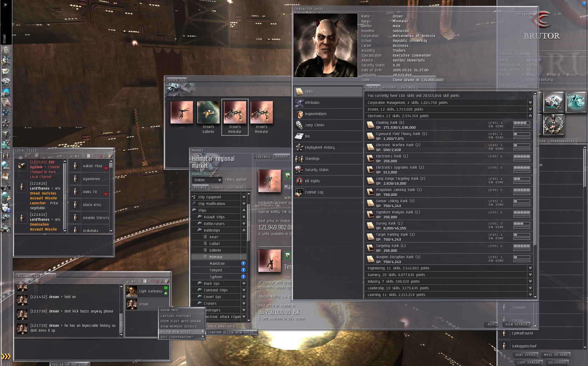588x366 pixels.
Task: Open the star map constellation sidebar icon
Action: tap(6, 113)
